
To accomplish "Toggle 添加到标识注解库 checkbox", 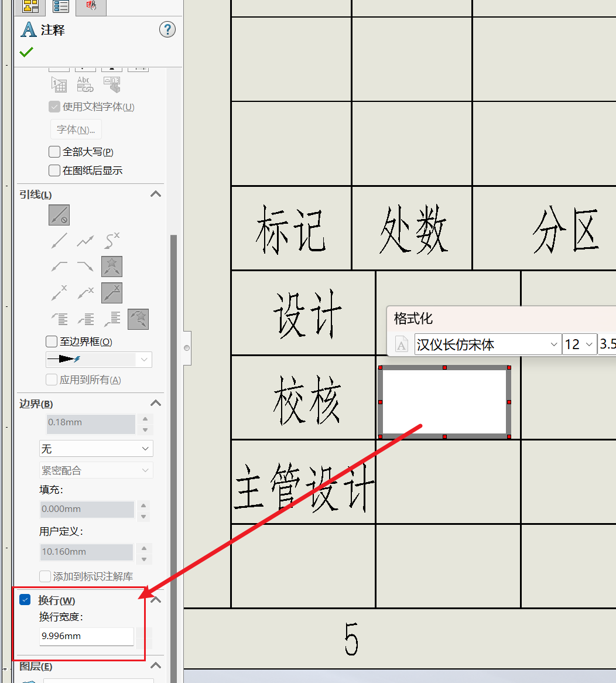I will pos(45,576).
